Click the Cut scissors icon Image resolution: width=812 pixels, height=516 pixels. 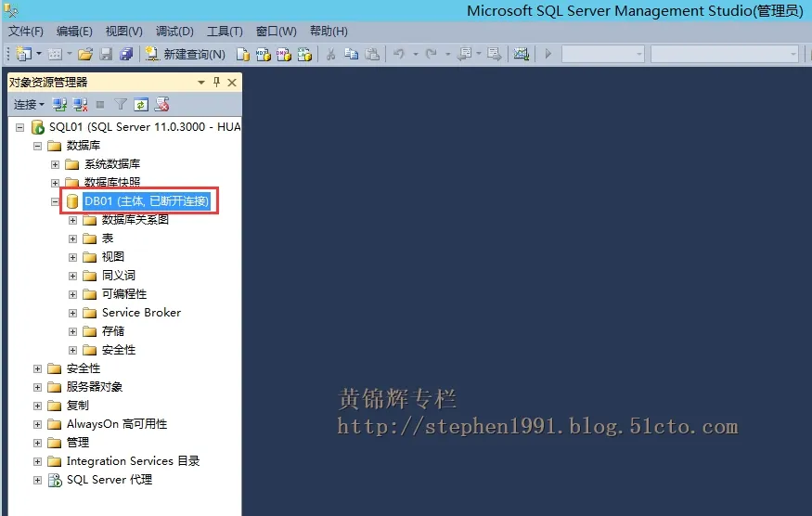pos(331,54)
